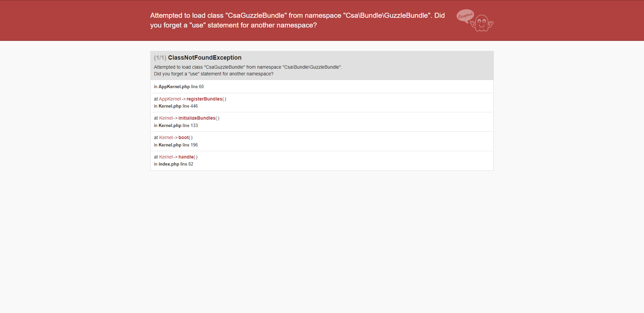This screenshot has height=313, width=644.
Task: Click Kernel class before handle()
Action: pos(166,157)
